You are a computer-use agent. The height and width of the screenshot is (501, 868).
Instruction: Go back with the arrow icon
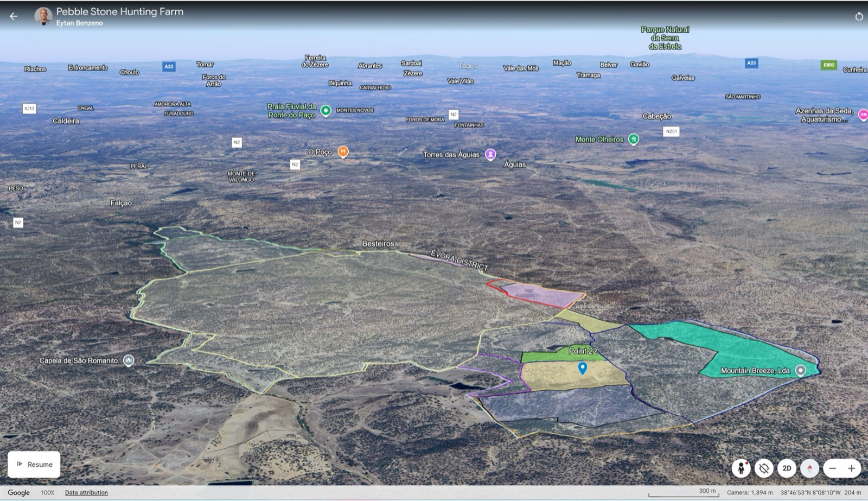click(14, 16)
